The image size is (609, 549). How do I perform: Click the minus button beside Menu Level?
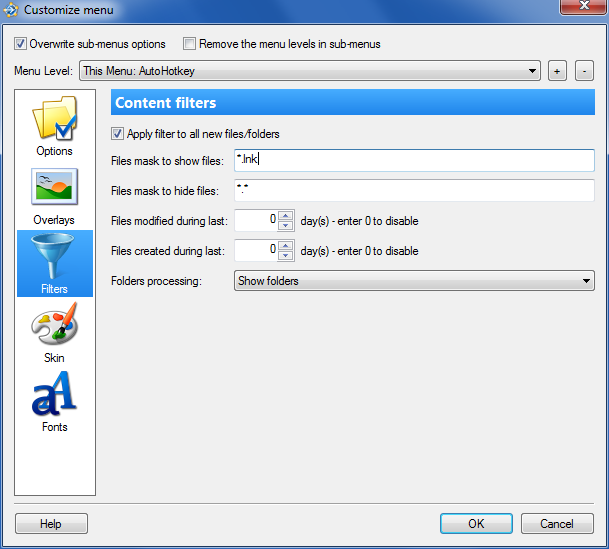click(x=585, y=71)
